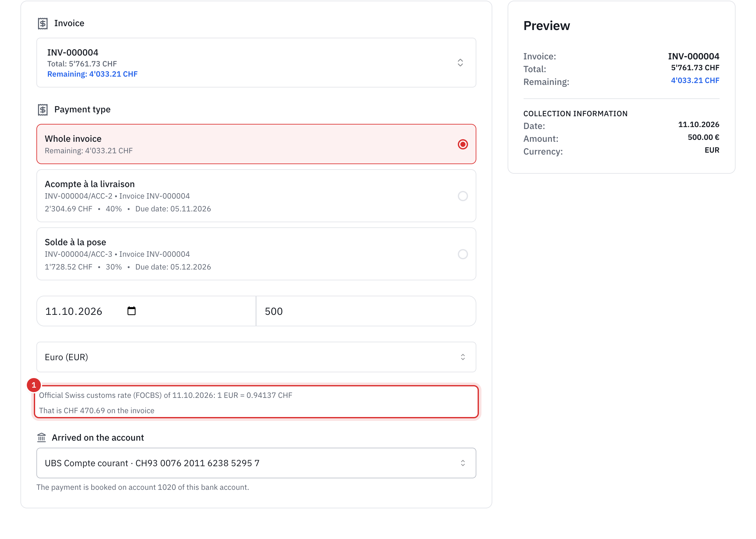Click the Payment type receipt icon
Screen dimensions: 756x539
[x=43, y=110]
